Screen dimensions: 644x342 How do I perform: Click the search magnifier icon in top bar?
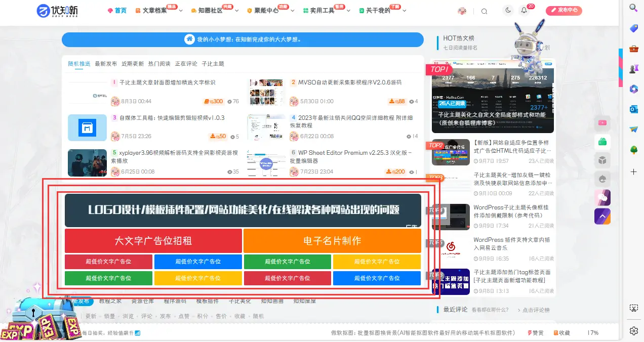pyautogui.click(x=484, y=11)
